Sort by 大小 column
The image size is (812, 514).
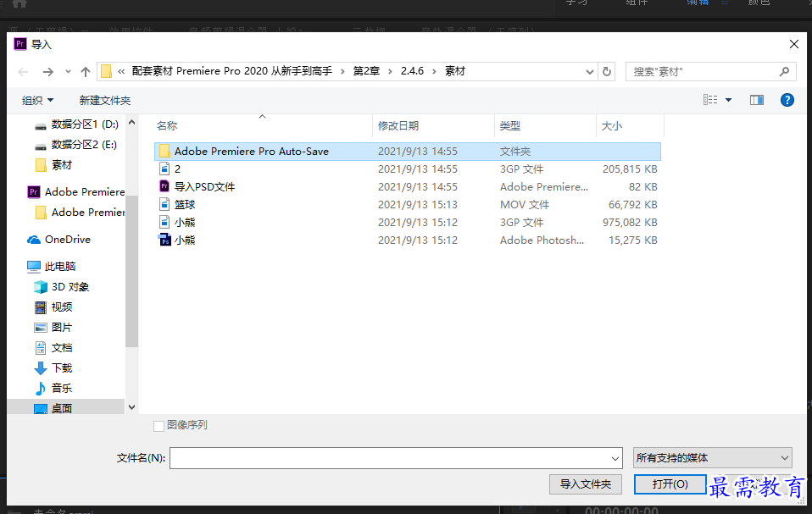[612, 125]
